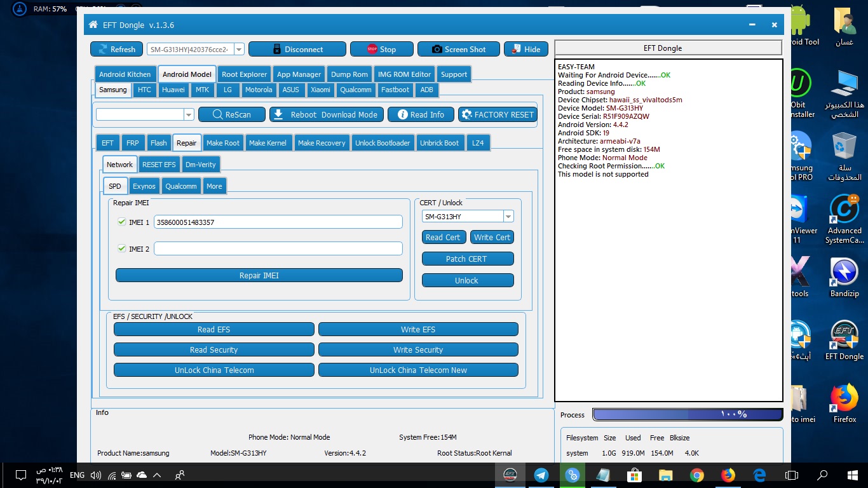Open Telegram from the taskbar

541,475
